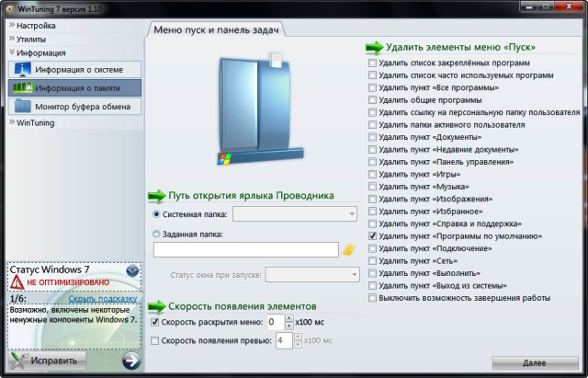Decrease menu opening speed value
588x378 pixels.
point(289,326)
